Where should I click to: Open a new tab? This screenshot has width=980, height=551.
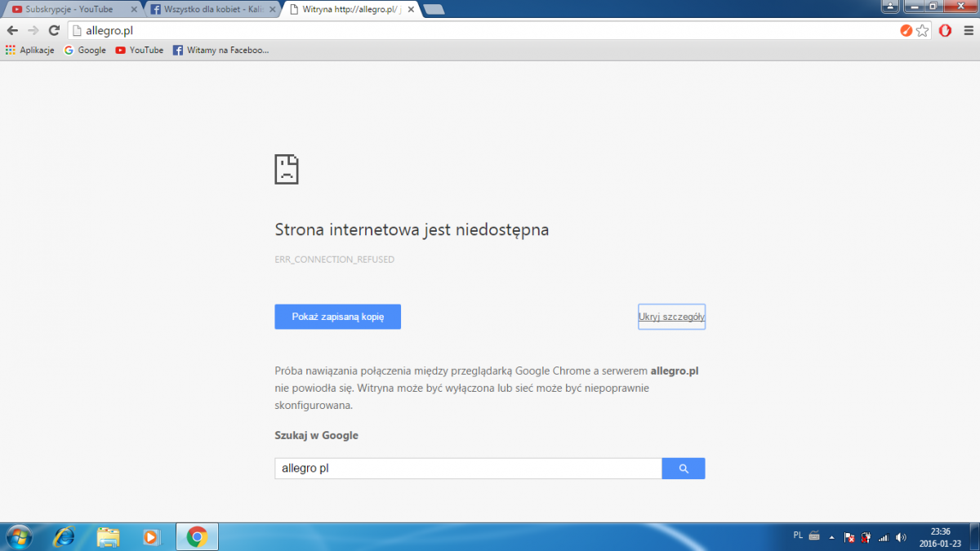434,10
